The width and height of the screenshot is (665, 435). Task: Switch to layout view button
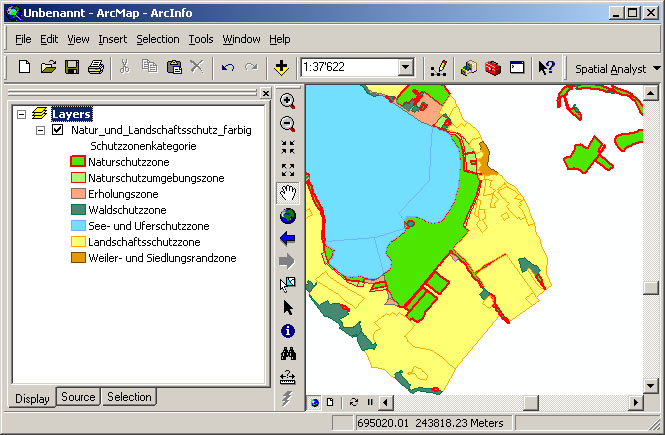click(330, 402)
